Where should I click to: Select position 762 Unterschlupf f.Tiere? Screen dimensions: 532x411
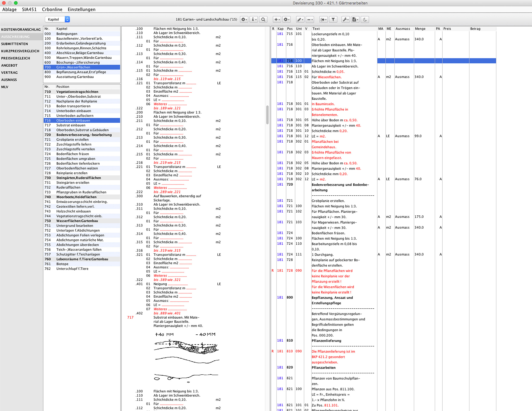[x=82, y=269]
